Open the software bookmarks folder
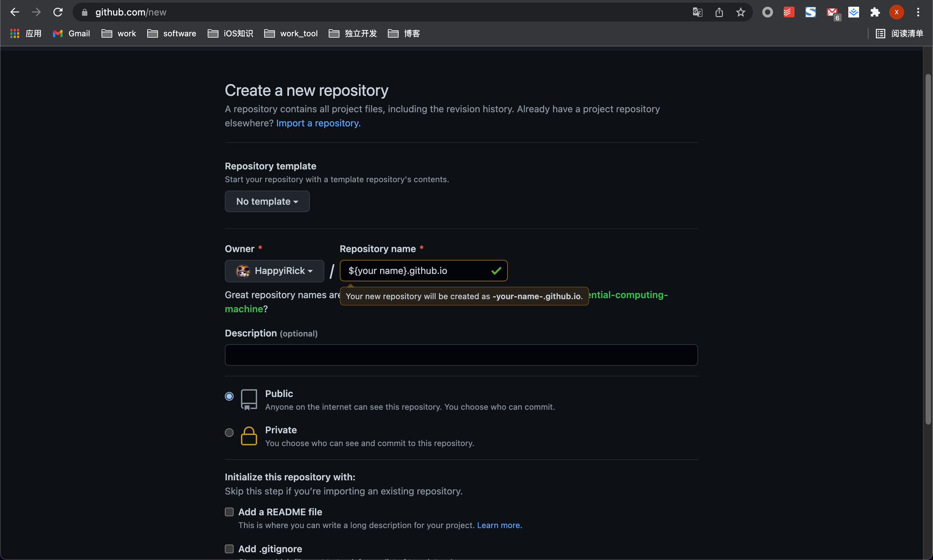 coord(172,34)
